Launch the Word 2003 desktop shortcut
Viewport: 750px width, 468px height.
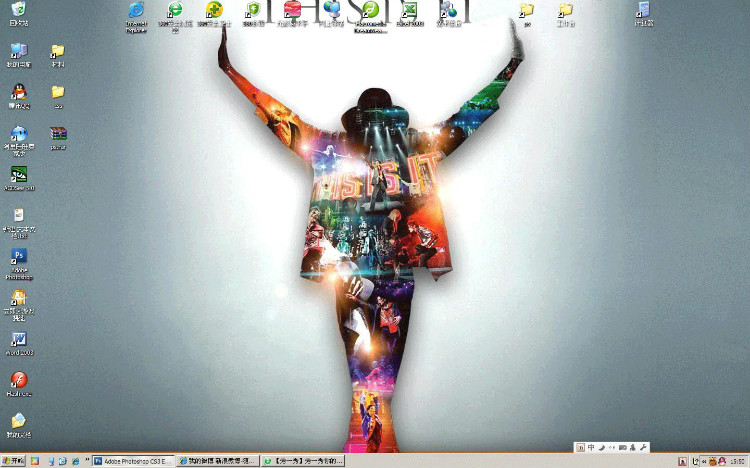click(19, 344)
